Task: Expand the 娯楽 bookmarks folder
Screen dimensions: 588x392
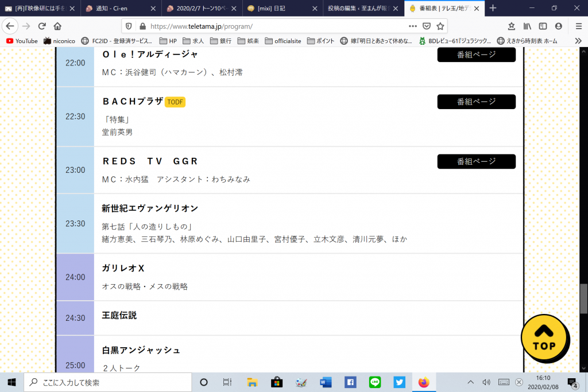Action: tap(248, 41)
